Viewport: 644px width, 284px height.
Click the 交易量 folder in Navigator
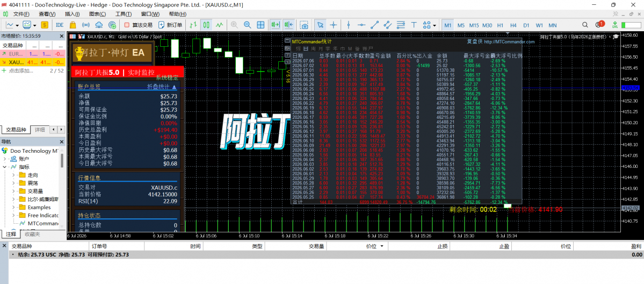point(31,191)
